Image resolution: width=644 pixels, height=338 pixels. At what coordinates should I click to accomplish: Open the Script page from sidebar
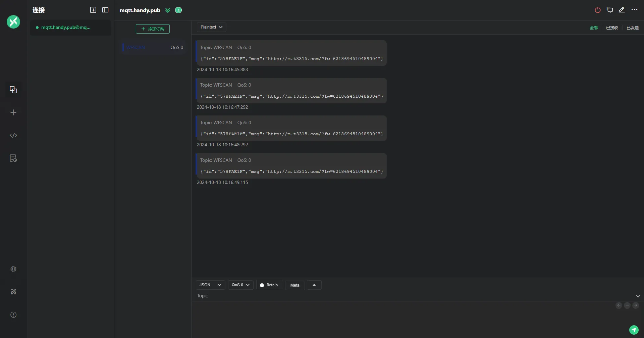13,135
